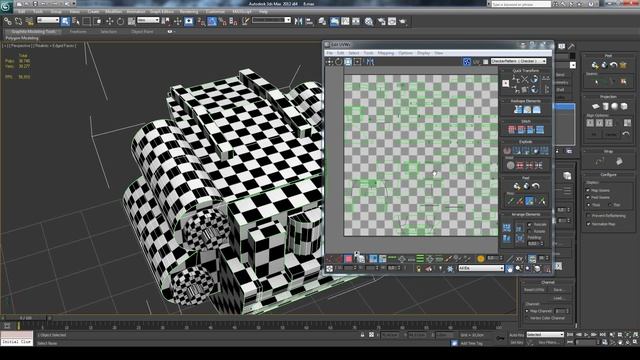Open Select by Name dialog
The height and width of the screenshot is (360, 640).
(x=76, y=21)
